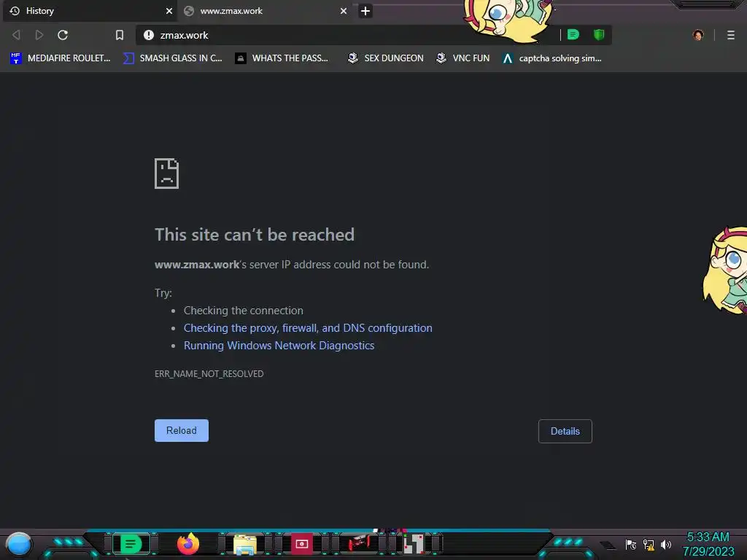Viewport: 747px width, 560px height.
Task: Reload the page with the toolbar refresh icon
Action: [63, 35]
